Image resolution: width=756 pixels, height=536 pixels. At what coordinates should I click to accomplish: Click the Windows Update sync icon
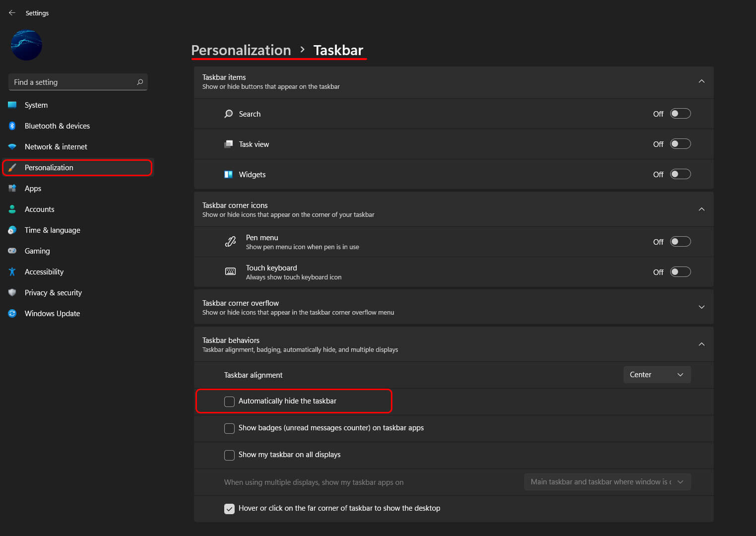coord(12,314)
